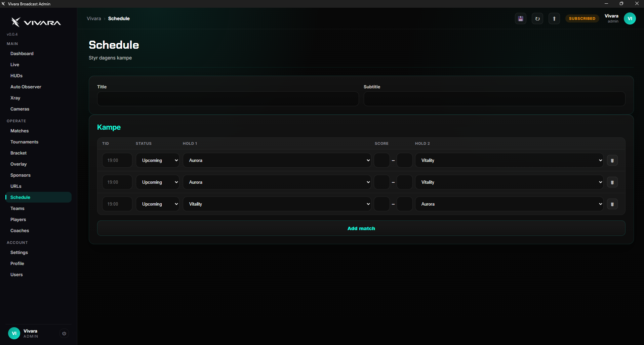Open Hold 1 Aurora dropdown in second row

click(277, 182)
